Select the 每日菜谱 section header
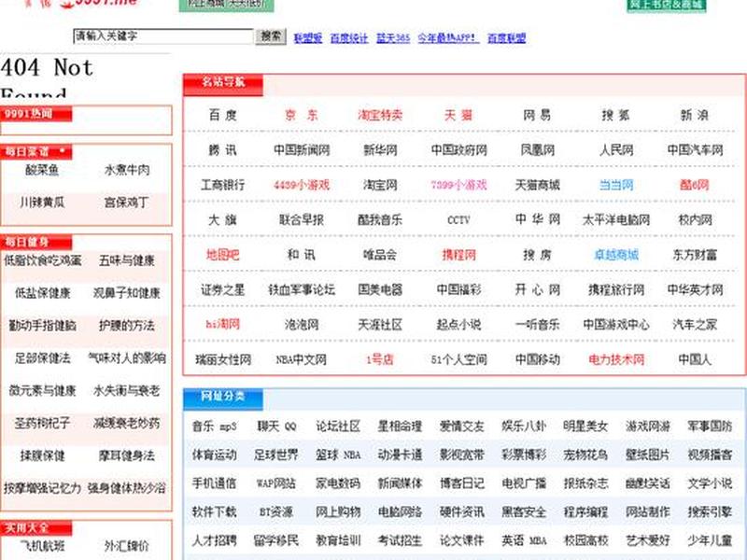 pos(36,152)
